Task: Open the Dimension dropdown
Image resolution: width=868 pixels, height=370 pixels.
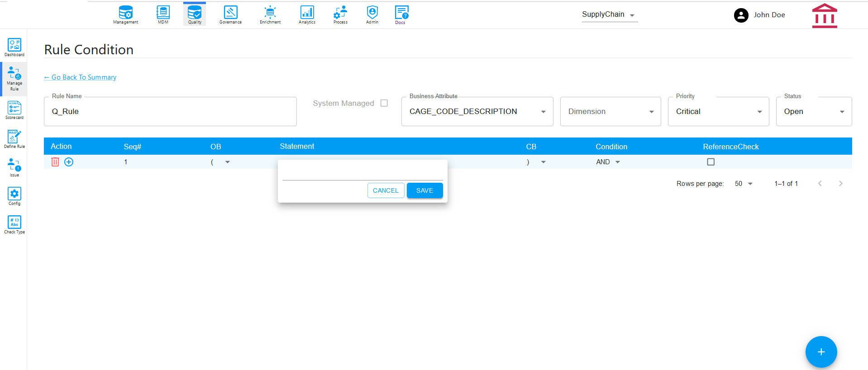Action: [610, 111]
